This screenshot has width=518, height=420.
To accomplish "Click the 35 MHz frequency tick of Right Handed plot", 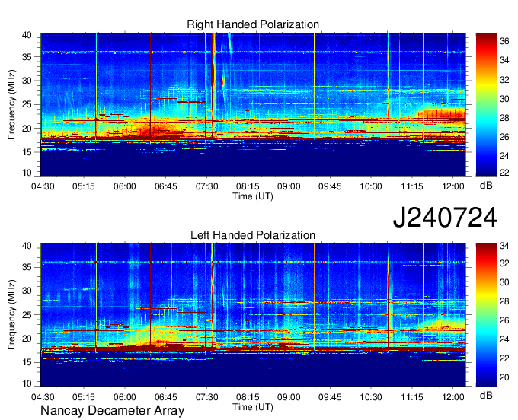I will (x=27, y=57).
